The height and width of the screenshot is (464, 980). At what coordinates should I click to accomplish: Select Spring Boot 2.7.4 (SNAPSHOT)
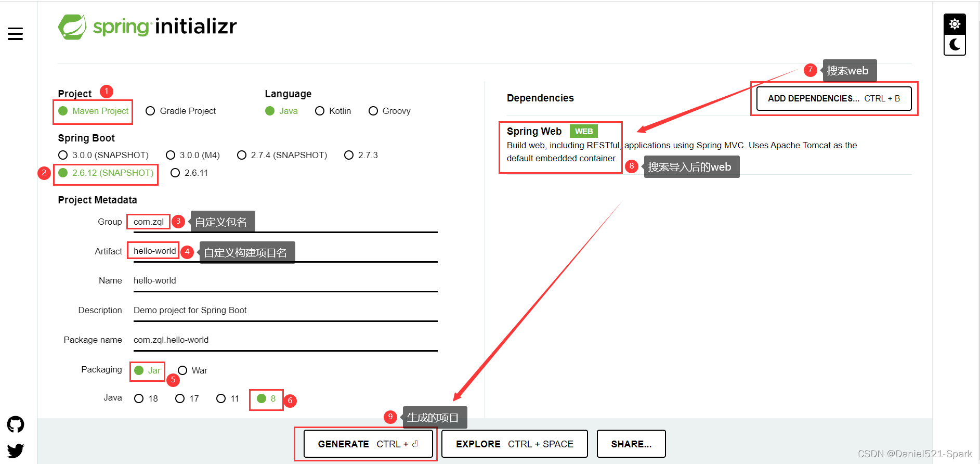(282, 155)
